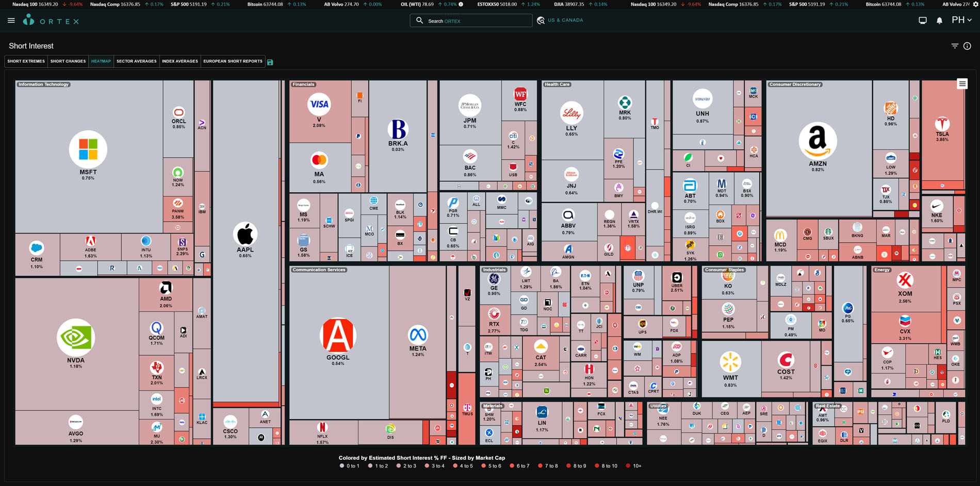This screenshot has width=980, height=486.
Task: Click the 3 to 4 legend color dot
Action: [427, 466]
